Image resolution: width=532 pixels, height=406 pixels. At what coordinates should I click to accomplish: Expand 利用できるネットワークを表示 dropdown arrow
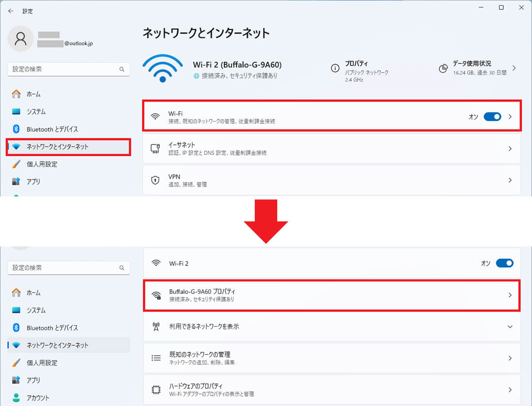click(510, 327)
